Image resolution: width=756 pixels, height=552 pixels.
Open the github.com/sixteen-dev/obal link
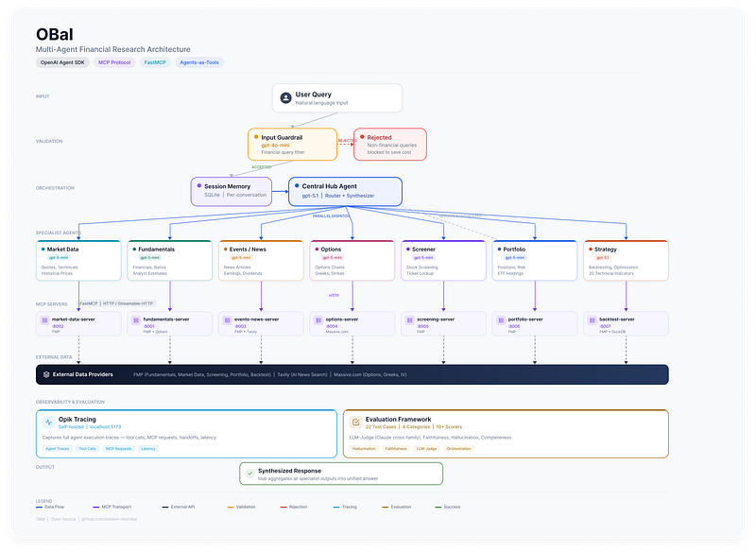click(x=110, y=519)
